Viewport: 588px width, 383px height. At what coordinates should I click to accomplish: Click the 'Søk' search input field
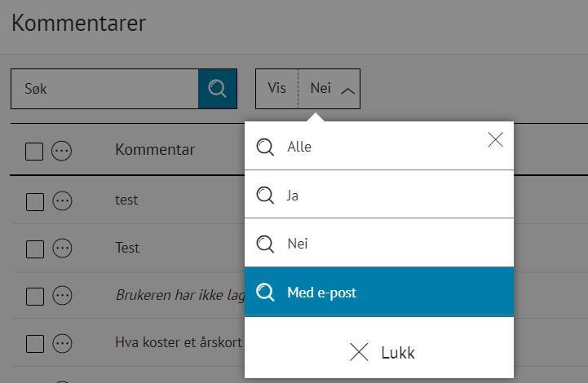[x=104, y=89]
